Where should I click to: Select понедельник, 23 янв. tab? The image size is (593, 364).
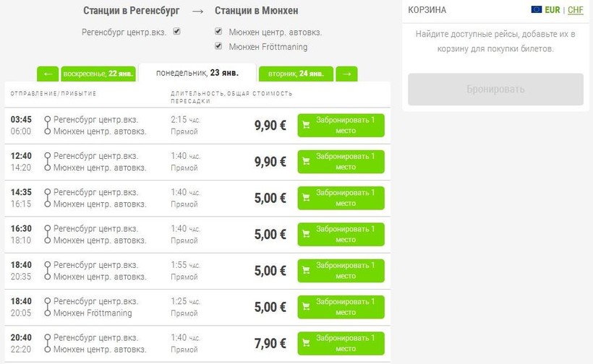click(197, 73)
